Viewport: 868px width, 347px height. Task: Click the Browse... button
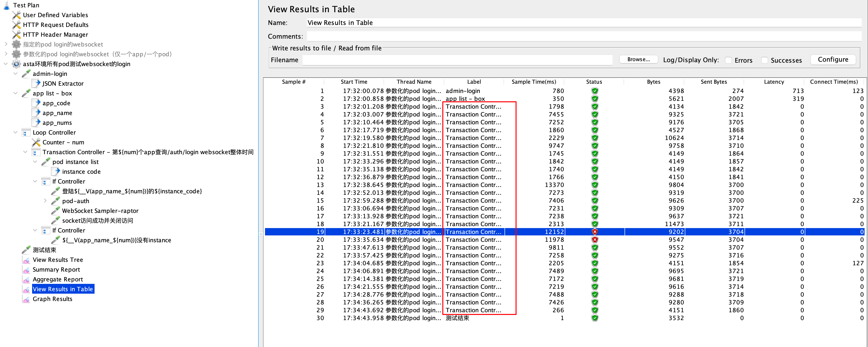pos(638,59)
